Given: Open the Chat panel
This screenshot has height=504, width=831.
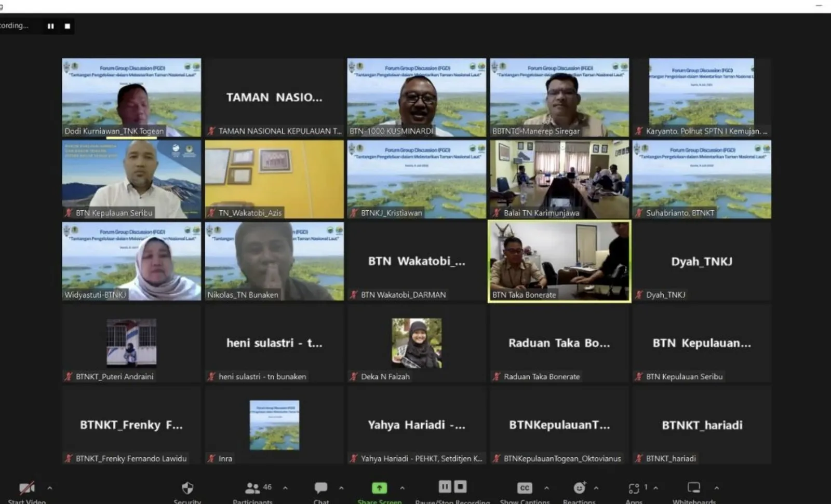Looking at the screenshot, I should [x=321, y=488].
